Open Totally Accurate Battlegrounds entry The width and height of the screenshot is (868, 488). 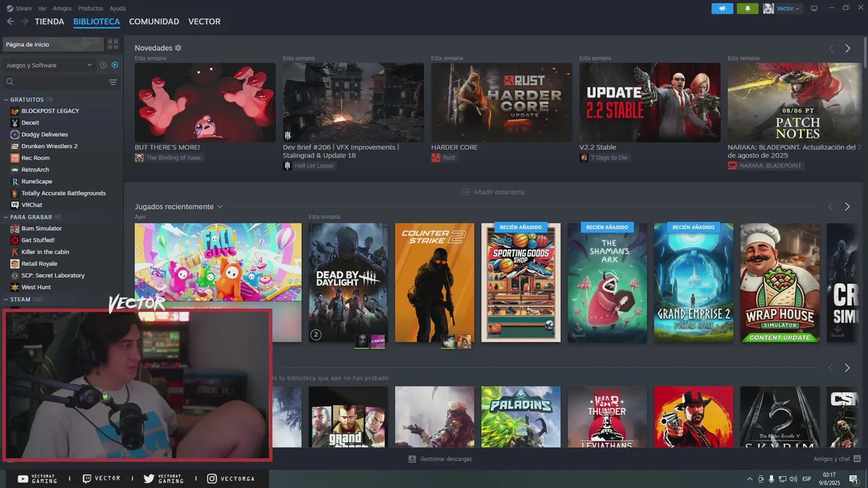click(x=64, y=193)
